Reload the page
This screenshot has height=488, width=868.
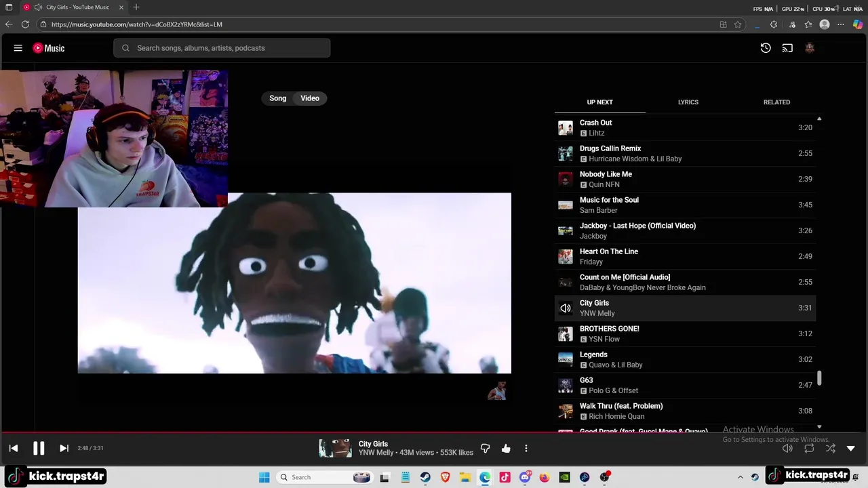tap(25, 24)
